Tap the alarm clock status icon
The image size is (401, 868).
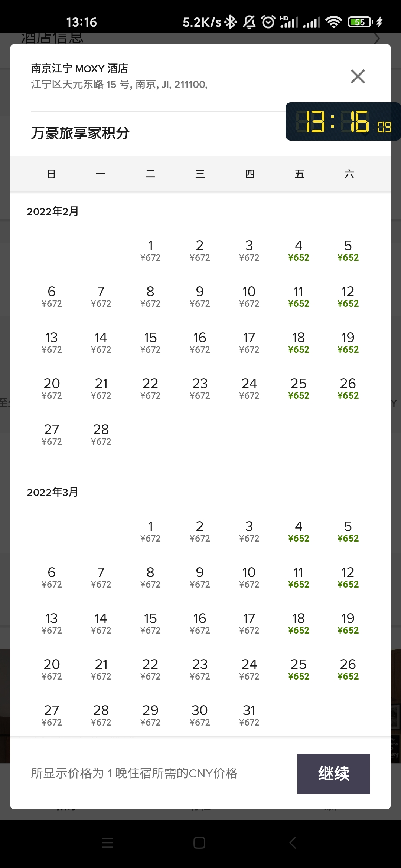coord(268,22)
